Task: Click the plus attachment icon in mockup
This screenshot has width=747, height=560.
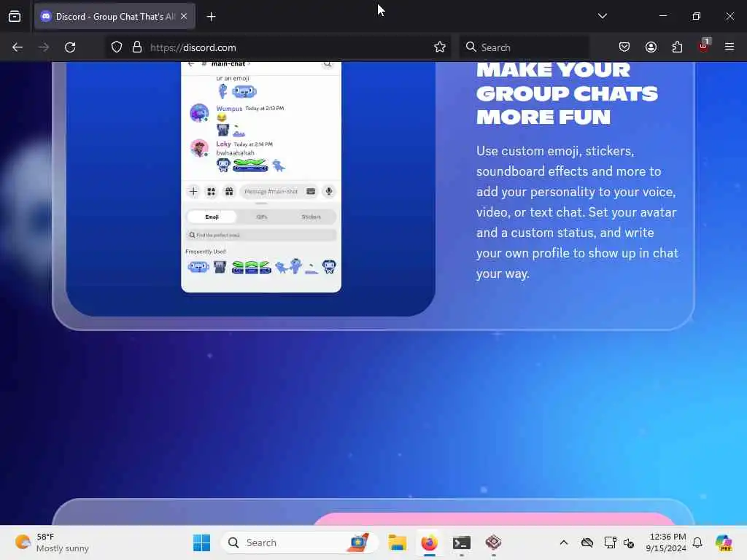Action: coord(193,192)
